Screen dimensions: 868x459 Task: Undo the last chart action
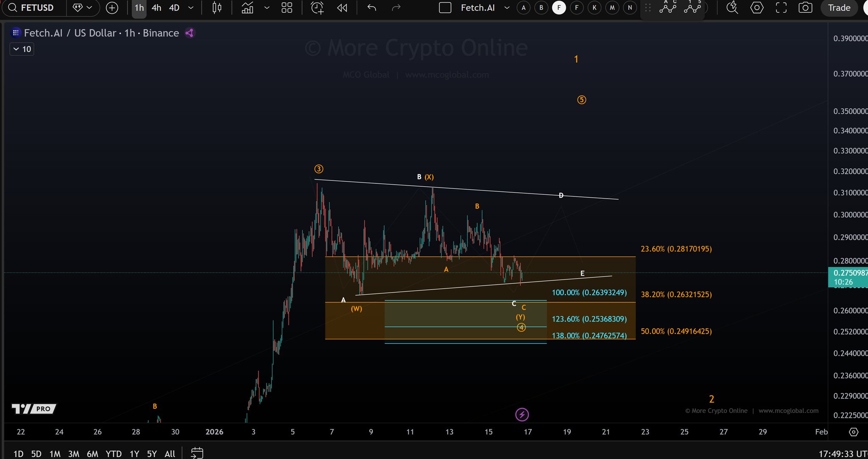pos(372,8)
